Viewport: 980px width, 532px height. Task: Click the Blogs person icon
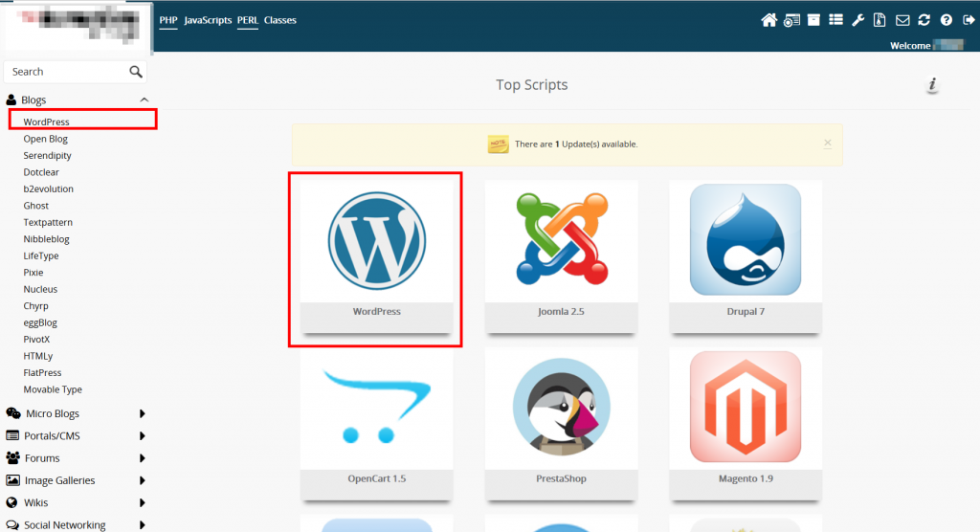[x=11, y=100]
